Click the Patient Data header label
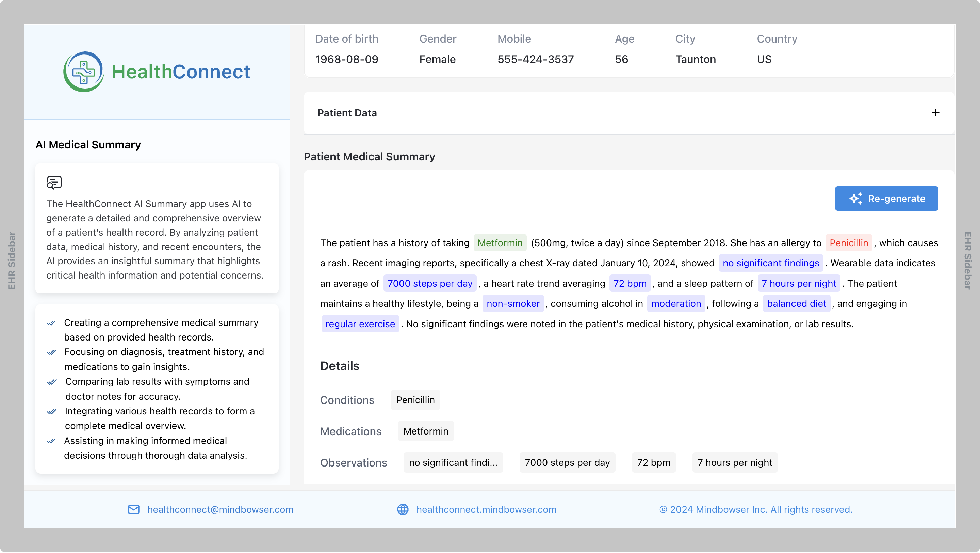The height and width of the screenshot is (553, 980). tap(347, 113)
